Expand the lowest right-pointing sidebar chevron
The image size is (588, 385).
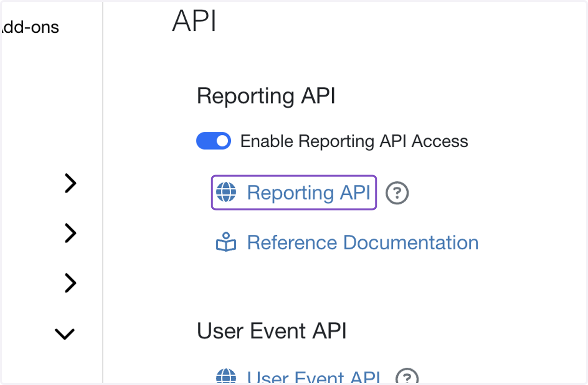[x=71, y=283]
